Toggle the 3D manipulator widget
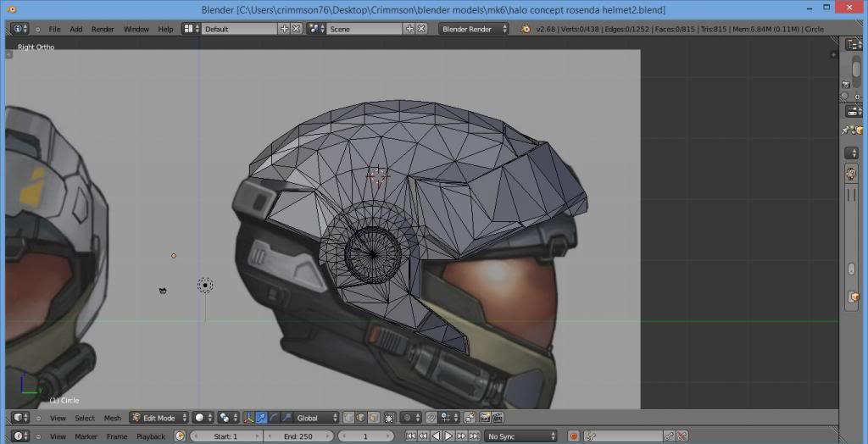The height and width of the screenshot is (444, 868). (248, 418)
